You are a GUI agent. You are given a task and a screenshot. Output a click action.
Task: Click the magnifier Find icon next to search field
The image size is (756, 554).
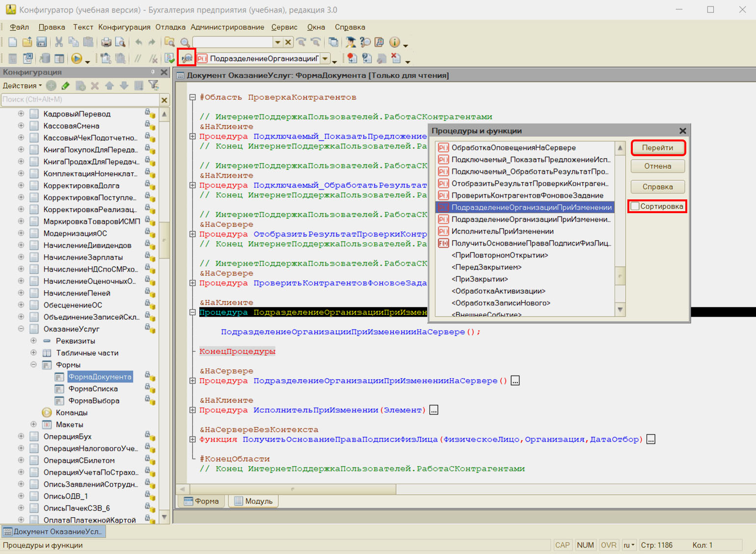(185, 42)
